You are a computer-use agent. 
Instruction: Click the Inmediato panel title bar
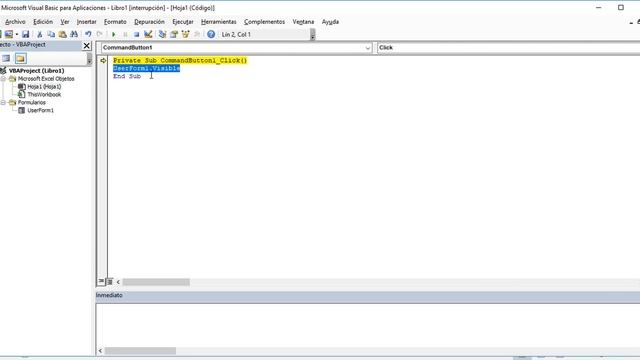tap(368, 295)
